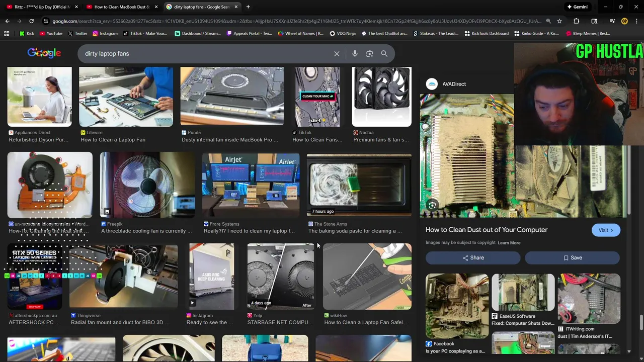The height and width of the screenshot is (362, 644).
Task: Open Instagram ASUS ROG deep cleaning image
Action: click(x=211, y=276)
